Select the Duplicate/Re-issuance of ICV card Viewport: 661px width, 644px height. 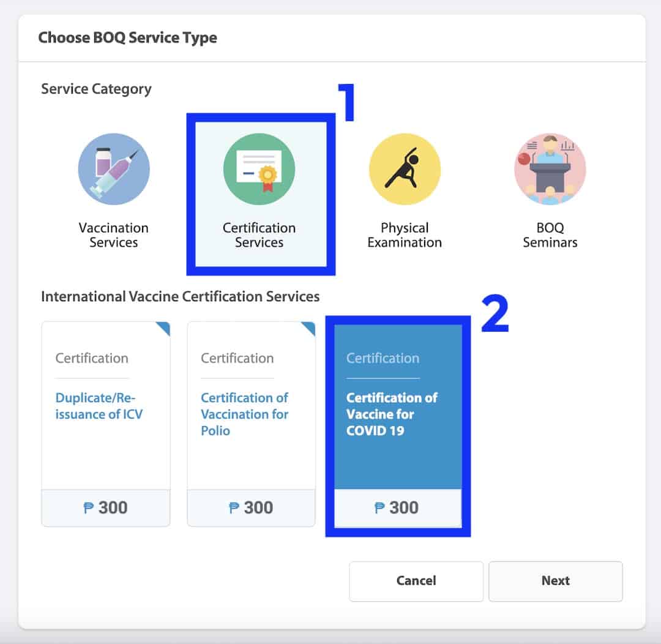point(106,424)
